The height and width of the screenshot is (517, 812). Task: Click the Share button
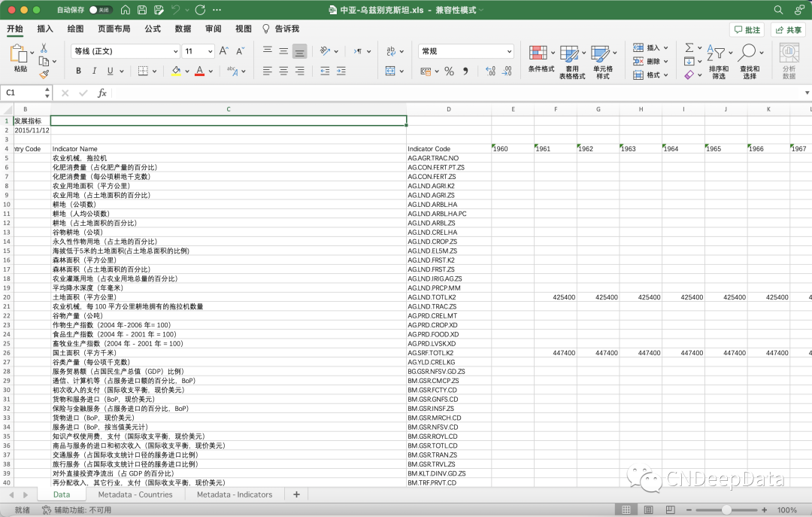[788, 29]
